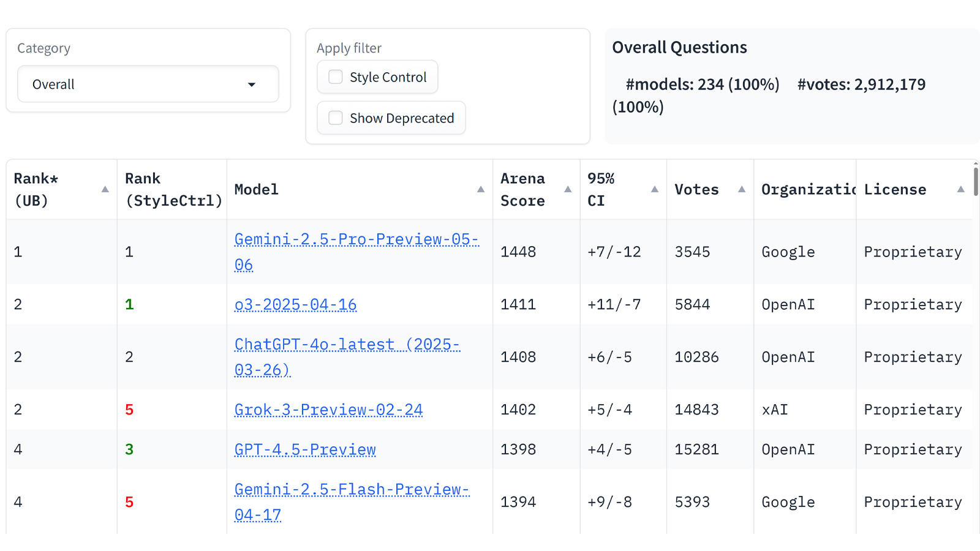Sort by Votes column arrow

(742, 189)
